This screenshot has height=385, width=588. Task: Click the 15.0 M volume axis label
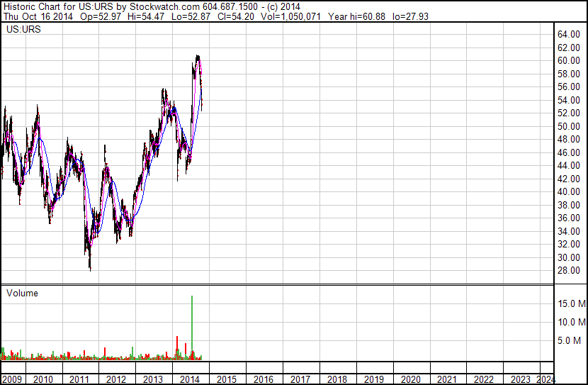coord(572,303)
